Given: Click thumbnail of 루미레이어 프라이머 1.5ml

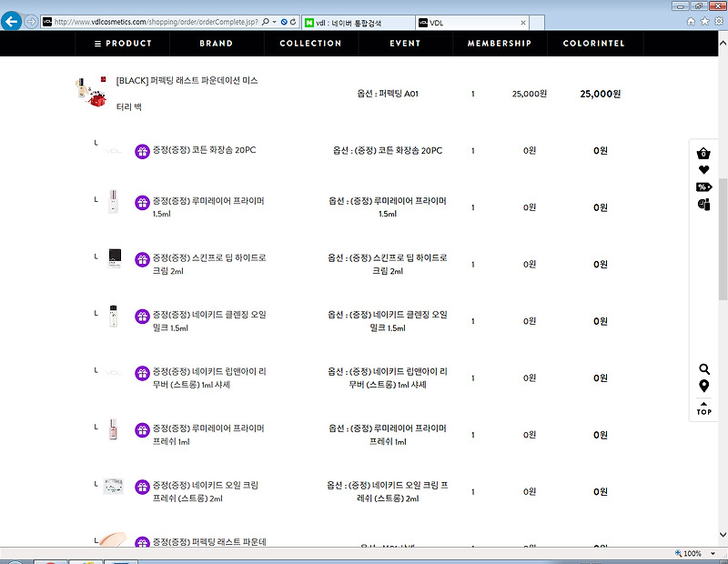Looking at the screenshot, I should 113,201.
